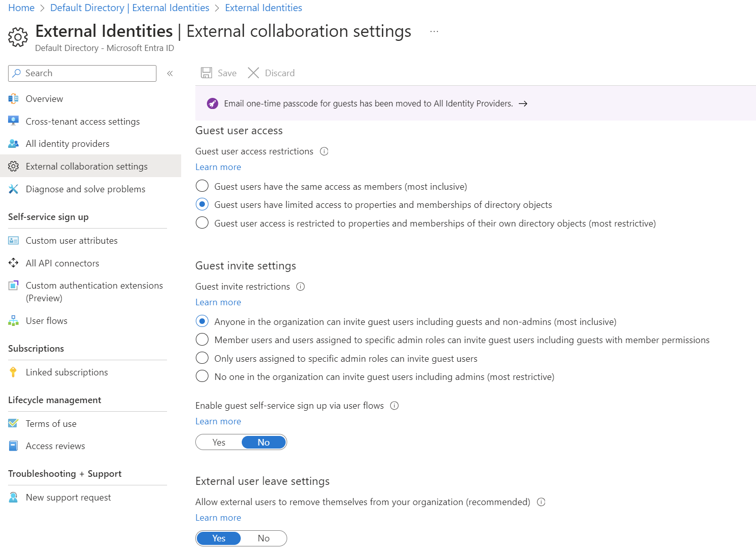Click the arrow at end of notification banner
Screen dimensions: 756x555
pyautogui.click(x=523, y=103)
